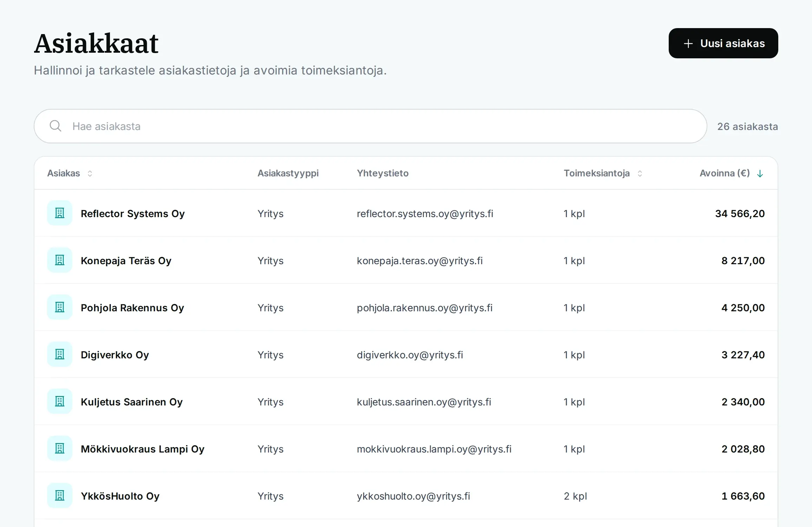The height and width of the screenshot is (527, 812).
Task: Click email konepaja.teras.oy@yritys.fi
Action: click(420, 261)
